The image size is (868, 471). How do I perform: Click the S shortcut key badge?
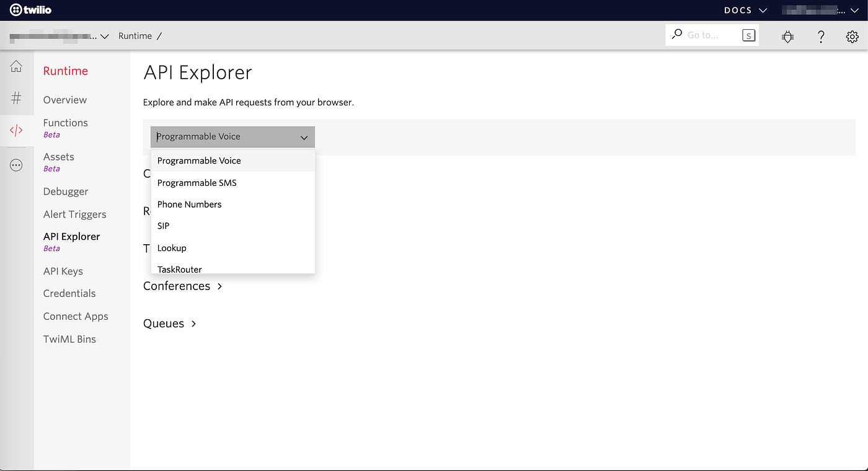(x=749, y=35)
